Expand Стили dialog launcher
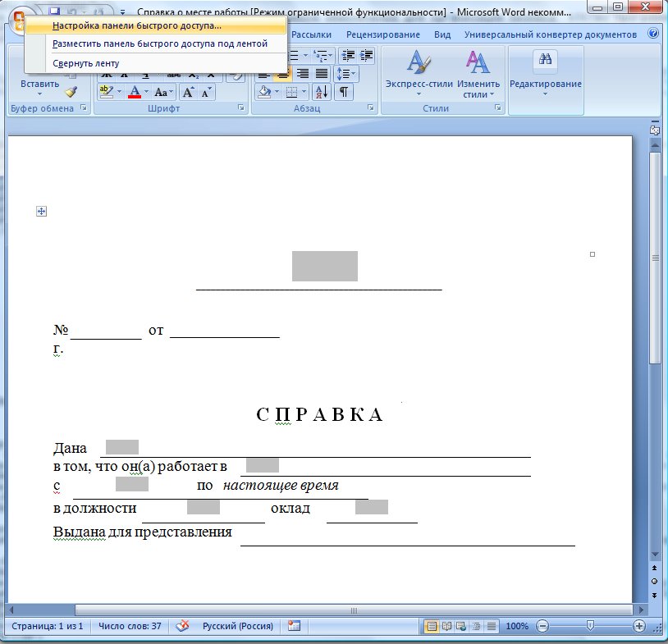This screenshot has width=668, height=644. tap(497, 107)
